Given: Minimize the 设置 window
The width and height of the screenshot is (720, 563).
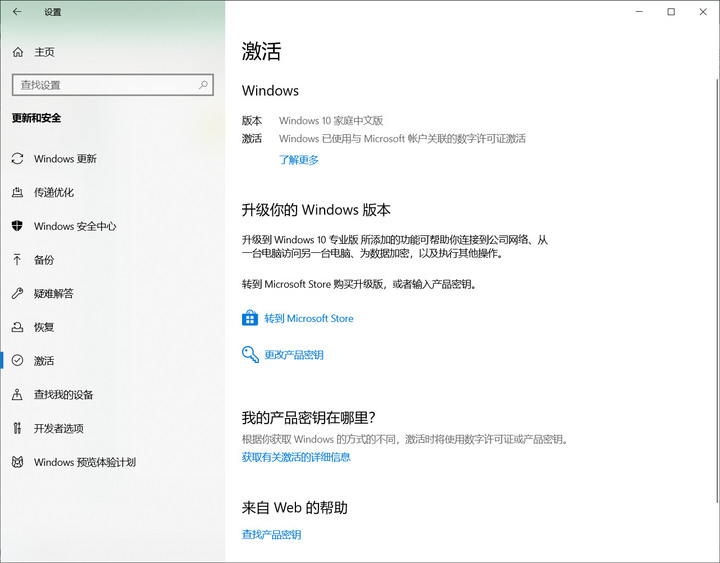Looking at the screenshot, I should click(x=639, y=12).
